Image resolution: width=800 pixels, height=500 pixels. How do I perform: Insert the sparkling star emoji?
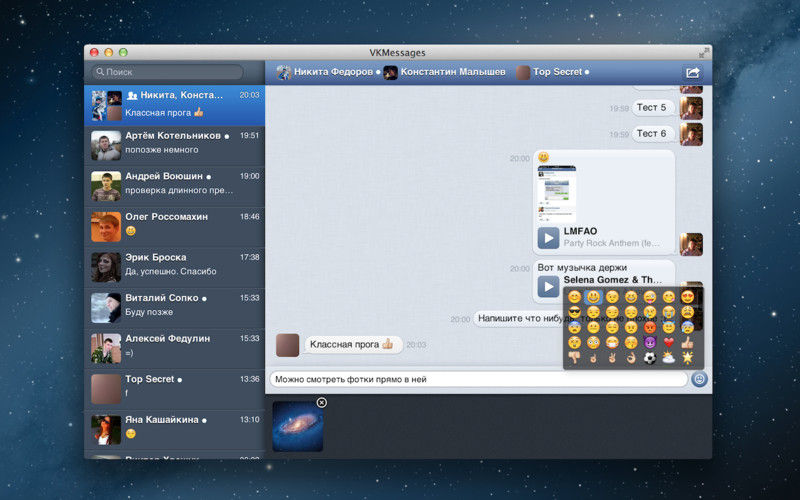click(x=687, y=358)
